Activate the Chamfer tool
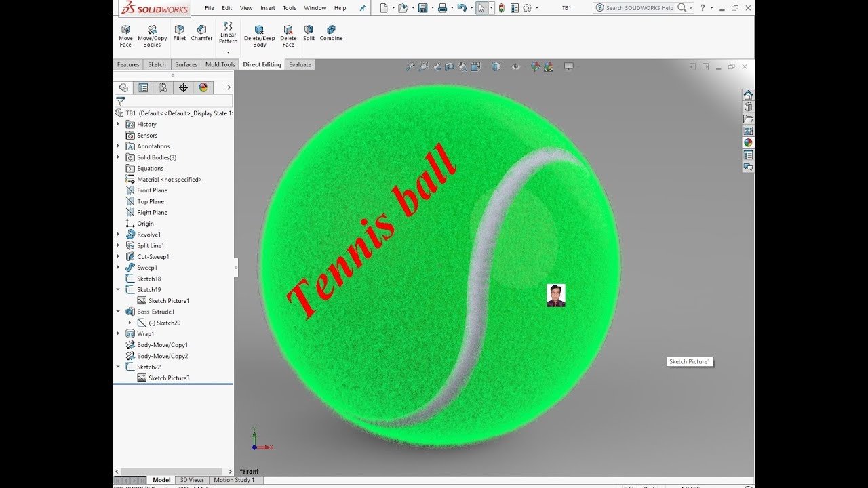The width and height of the screenshot is (868, 488). coord(201,33)
